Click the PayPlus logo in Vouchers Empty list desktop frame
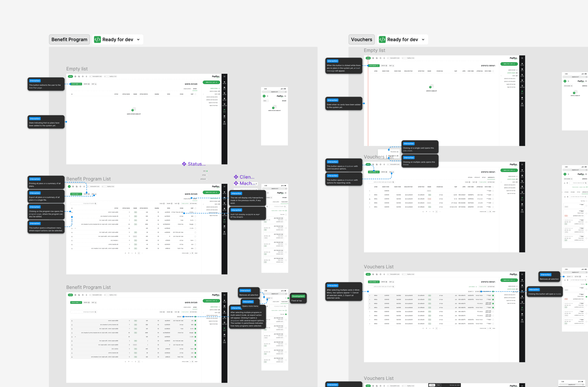Viewport: 588px width, 387px height. (x=513, y=58)
